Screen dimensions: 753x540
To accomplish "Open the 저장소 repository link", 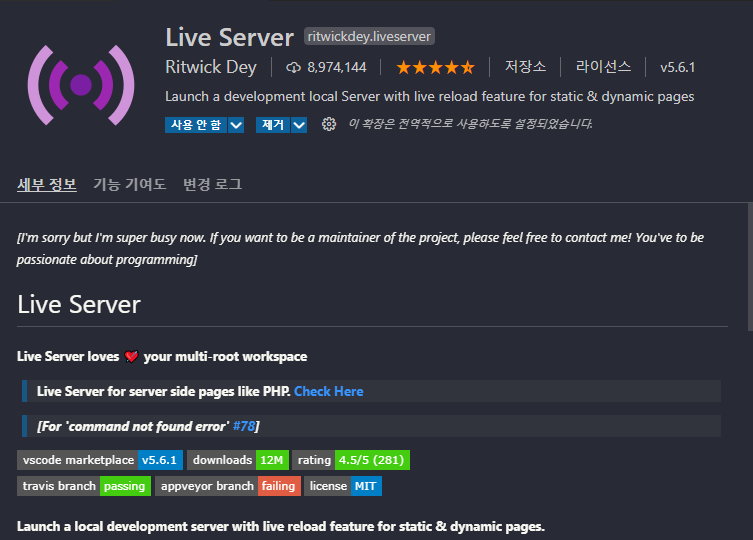I will click(525, 67).
